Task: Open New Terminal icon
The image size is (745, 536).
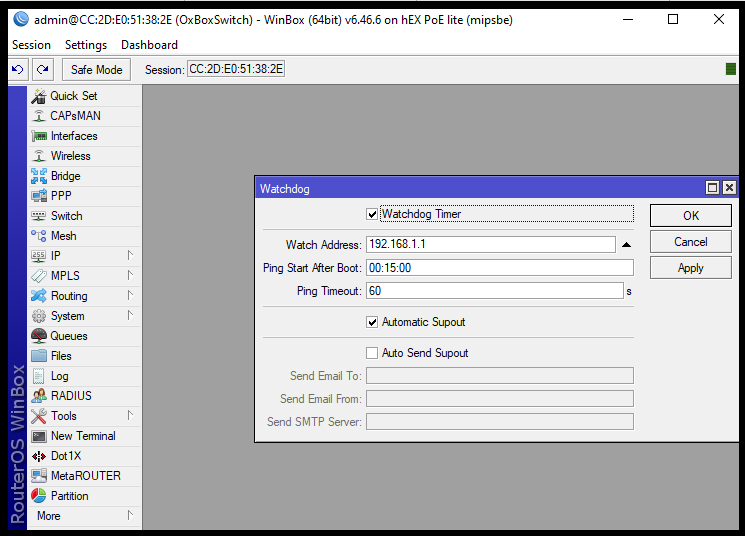Action: pyautogui.click(x=39, y=436)
